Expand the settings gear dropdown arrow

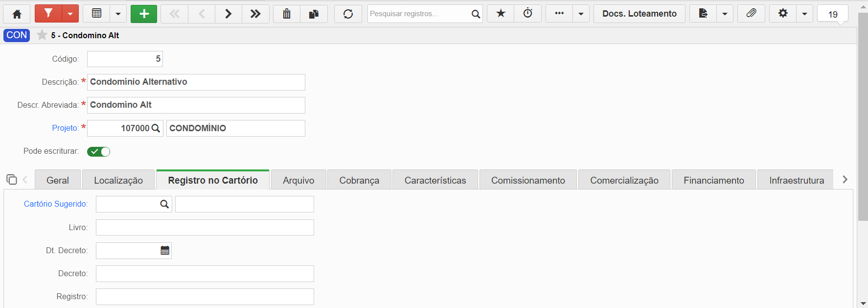tap(804, 14)
